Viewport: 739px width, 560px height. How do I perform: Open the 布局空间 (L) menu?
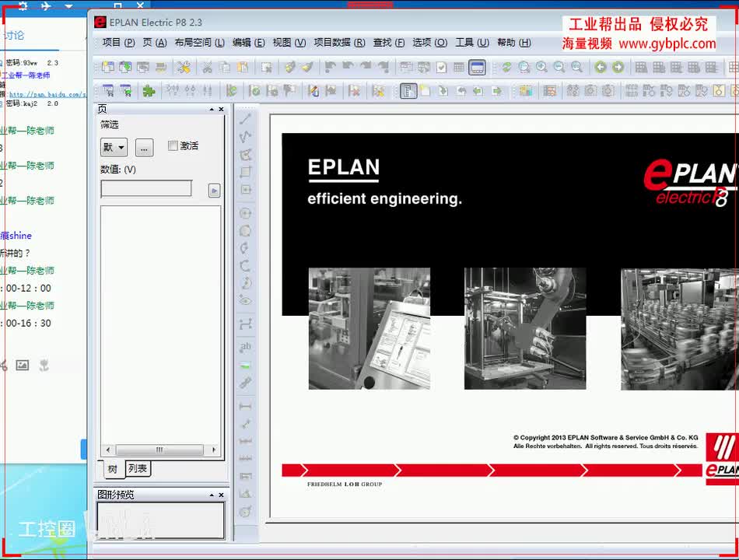199,43
